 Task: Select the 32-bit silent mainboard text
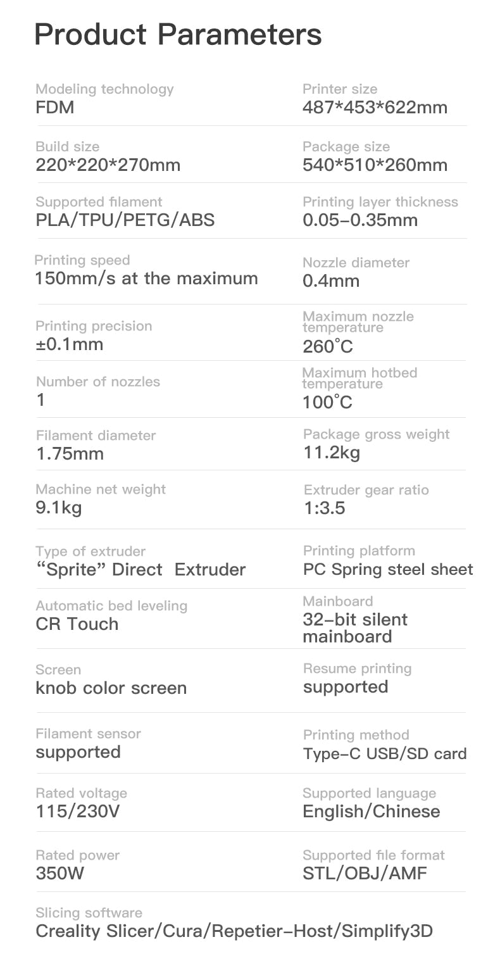pyautogui.click(x=355, y=628)
